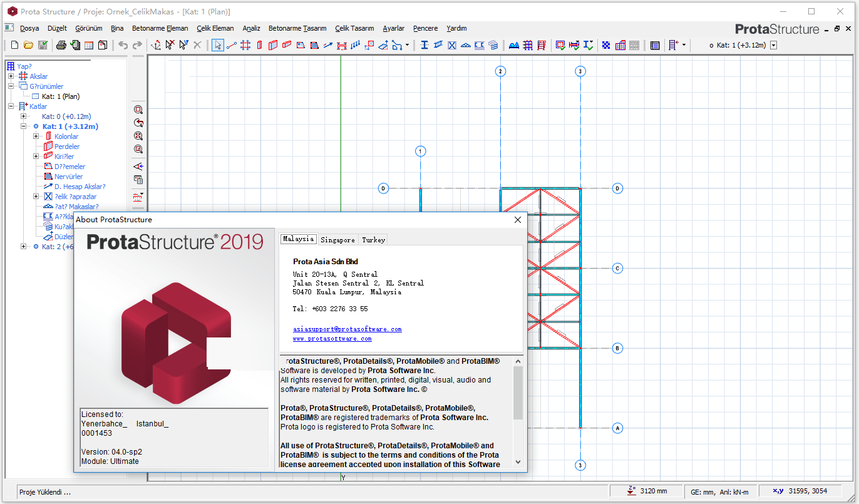Switch to the Singapore tab
The width and height of the screenshot is (859, 504).
click(x=337, y=240)
